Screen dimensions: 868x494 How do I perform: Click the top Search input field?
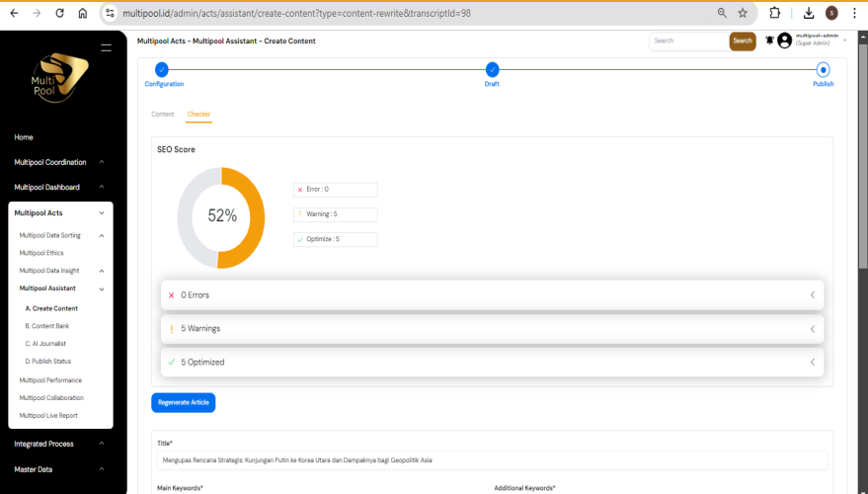pos(689,41)
